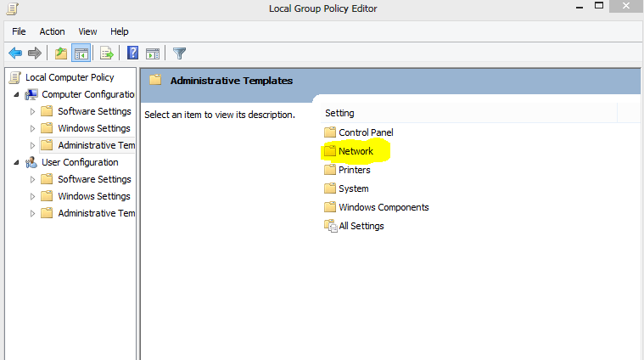Select the Control Panel folder
The image size is (644, 360).
(x=366, y=132)
